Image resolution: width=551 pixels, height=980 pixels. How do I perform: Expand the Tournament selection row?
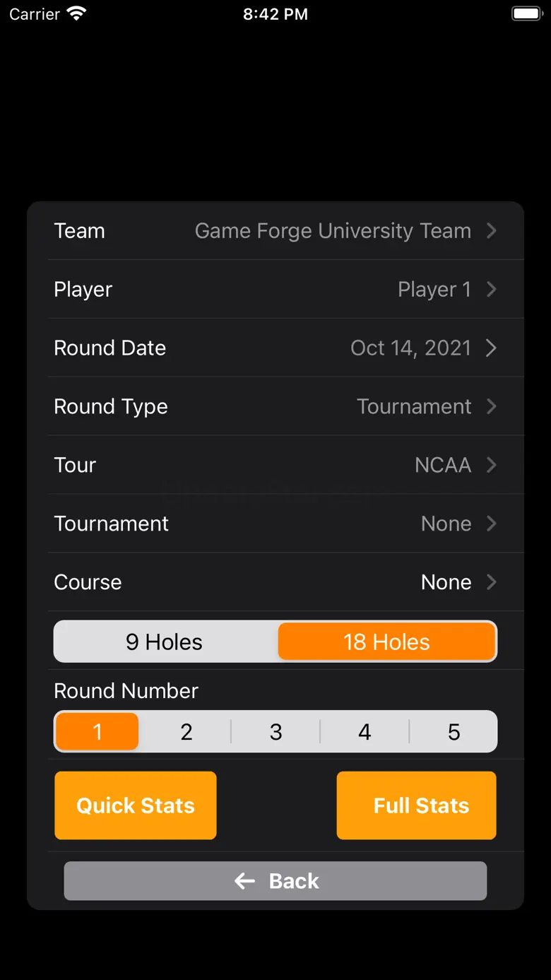(275, 524)
